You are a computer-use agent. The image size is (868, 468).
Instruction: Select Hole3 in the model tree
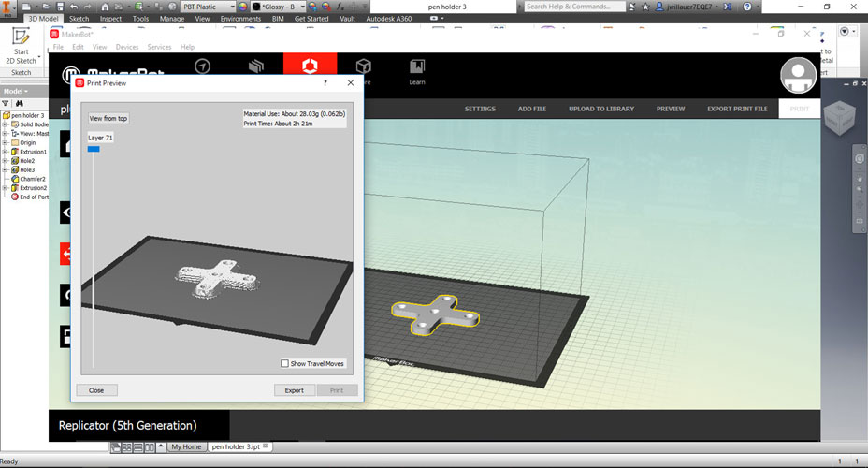point(23,170)
